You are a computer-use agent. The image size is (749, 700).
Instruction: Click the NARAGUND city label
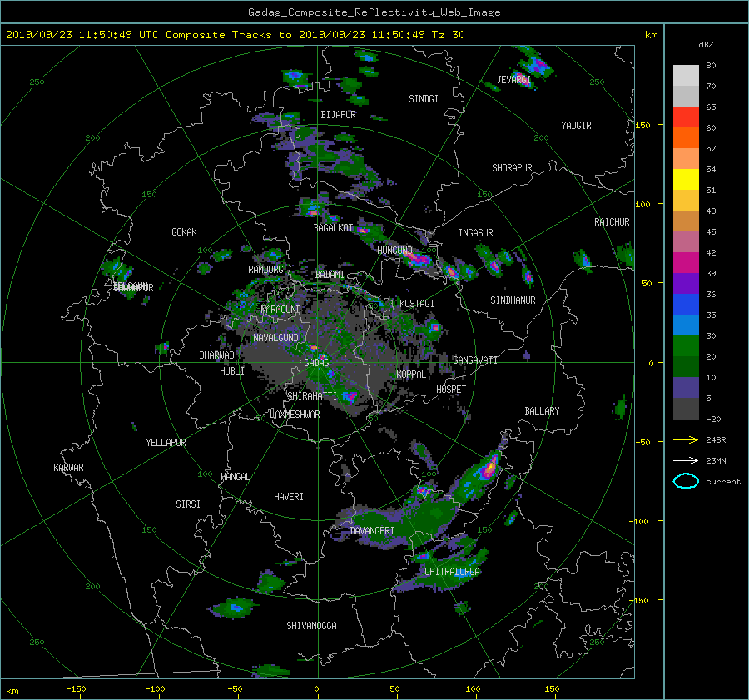(x=281, y=310)
